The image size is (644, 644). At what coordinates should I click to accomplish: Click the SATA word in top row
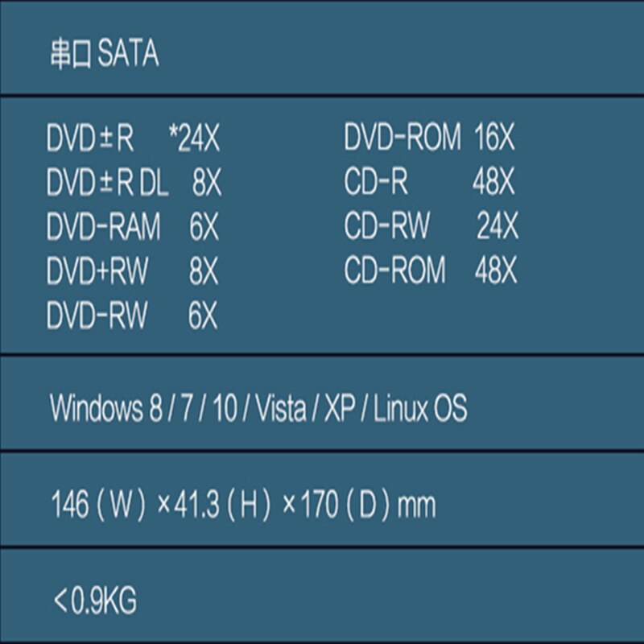point(128,53)
